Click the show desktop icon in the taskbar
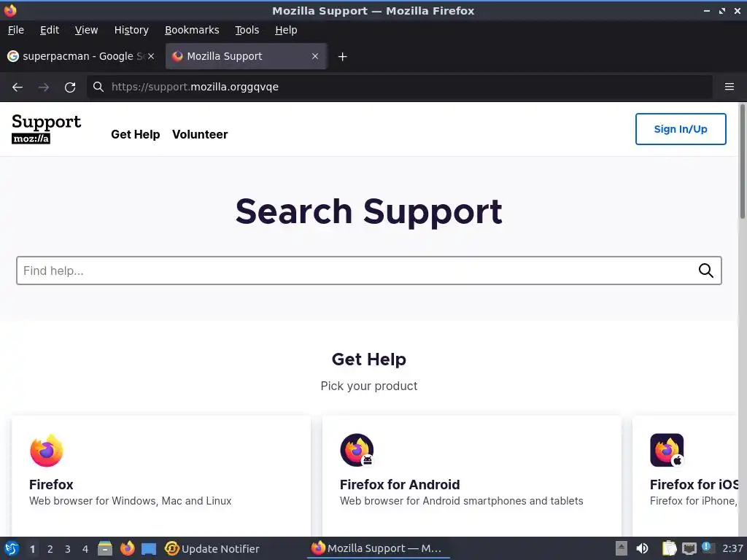Image resolution: width=747 pixels, height=560 pixels. 149,549
